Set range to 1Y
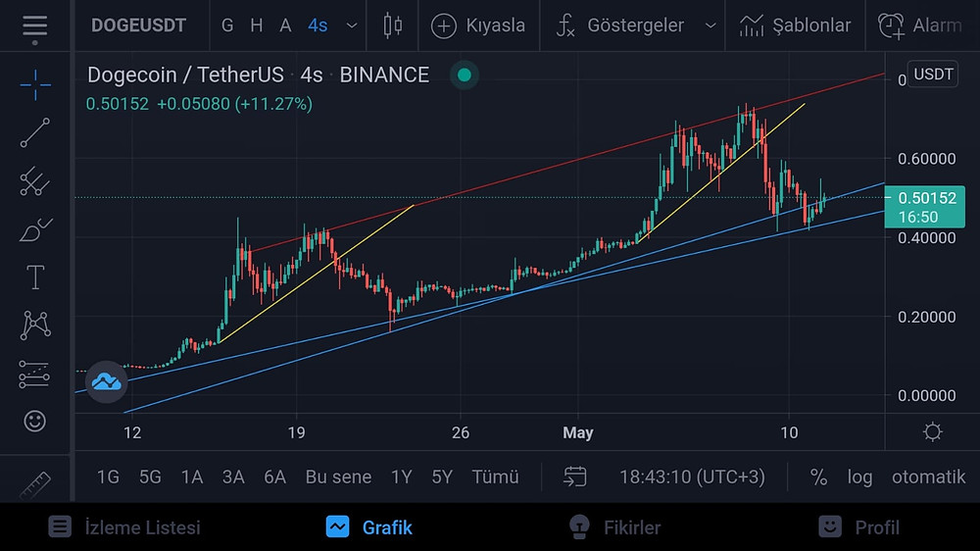 click(x=401, y=477)
